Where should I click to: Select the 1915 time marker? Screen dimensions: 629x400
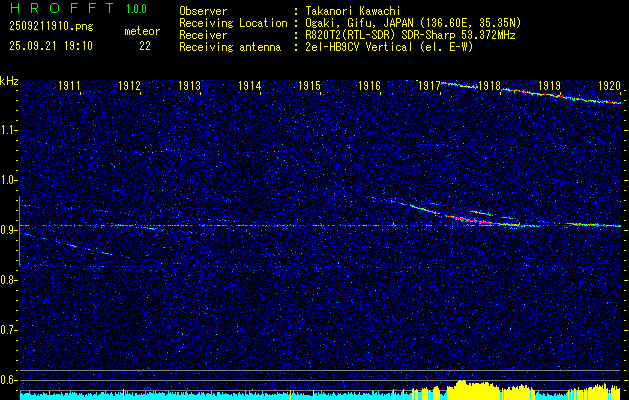pyautogui.click(x=309, y=86)
